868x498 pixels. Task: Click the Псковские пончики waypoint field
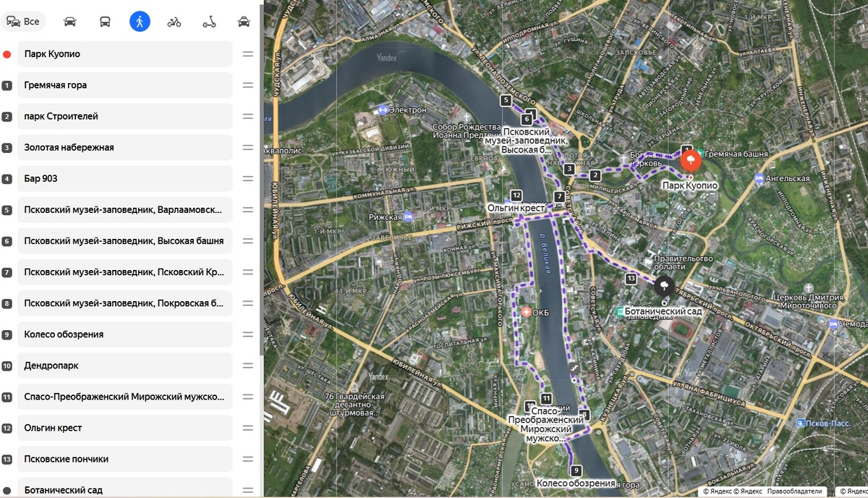[124, 459]
